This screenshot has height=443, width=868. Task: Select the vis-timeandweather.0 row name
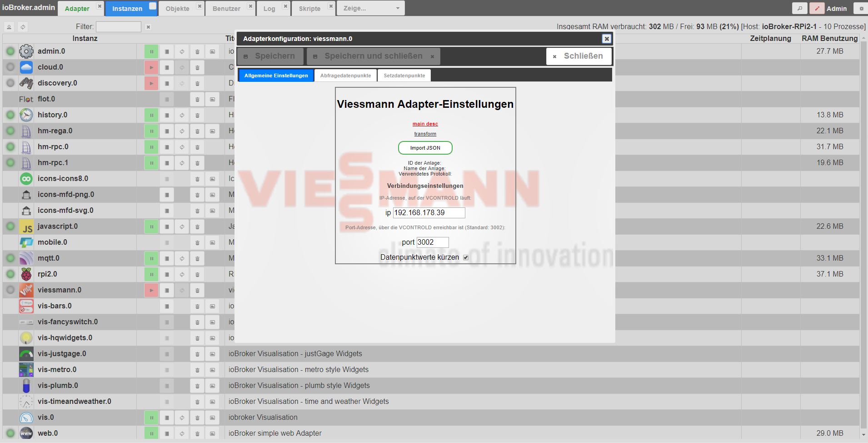click(75, 402)
